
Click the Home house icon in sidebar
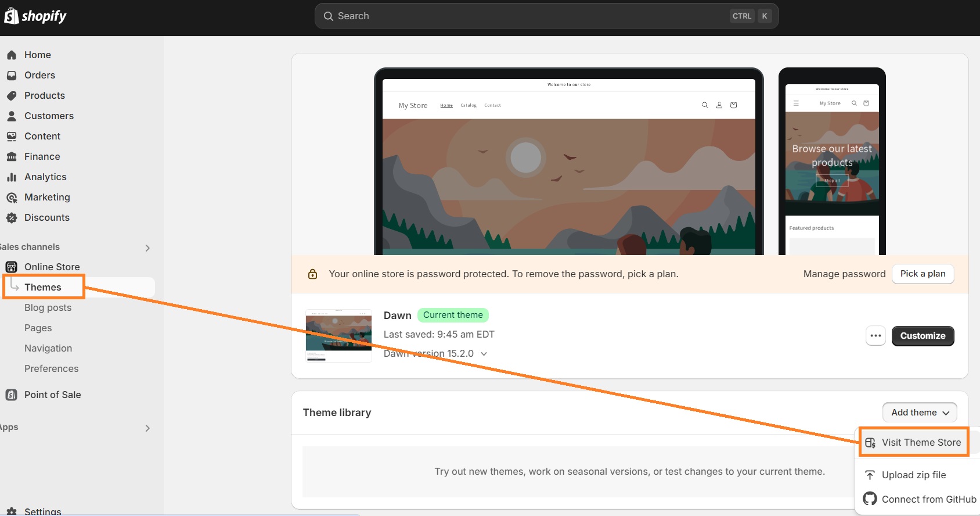pyautogui.click(x=12, y=55)
